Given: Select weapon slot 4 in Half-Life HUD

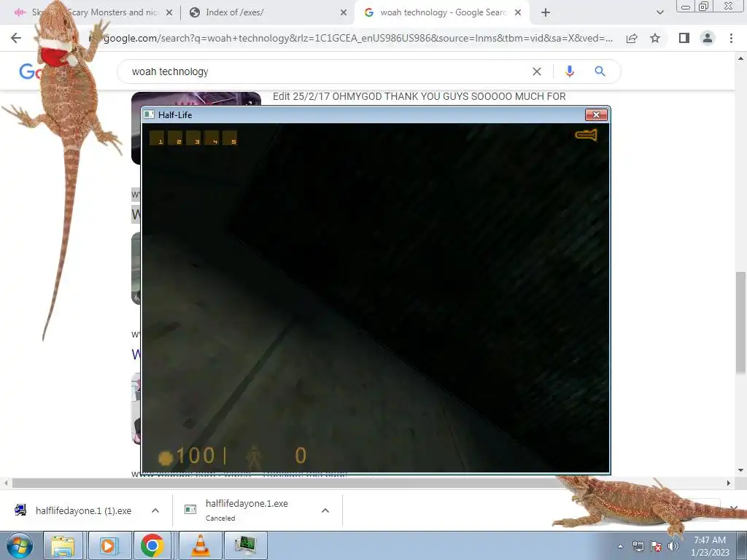Looking at the screenshot, I should [211, 138].
